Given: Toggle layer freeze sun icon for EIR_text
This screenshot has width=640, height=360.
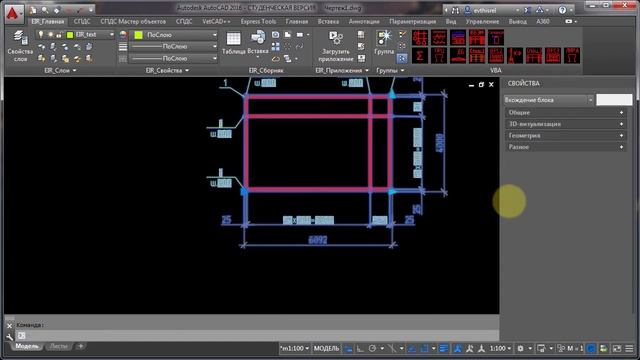Looking at the screenshot, I should tap(51, 35).
